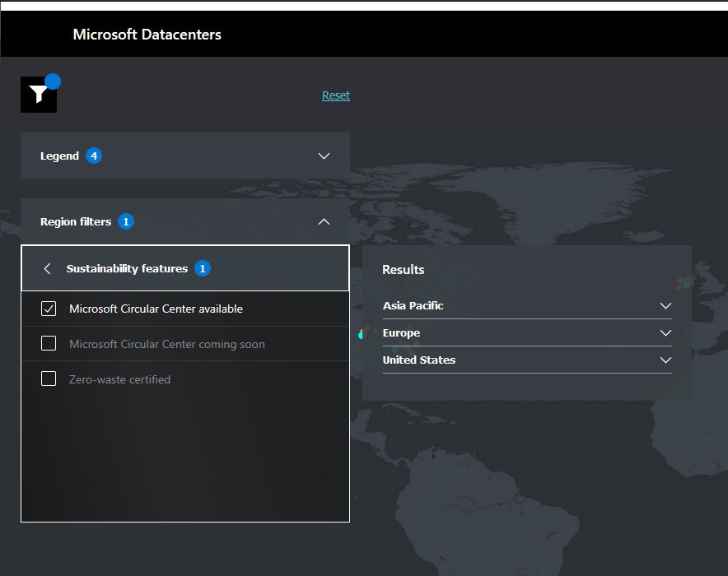Expand the United States results section
This screenshot has height=576, width=728.
[x=665, y=360]
